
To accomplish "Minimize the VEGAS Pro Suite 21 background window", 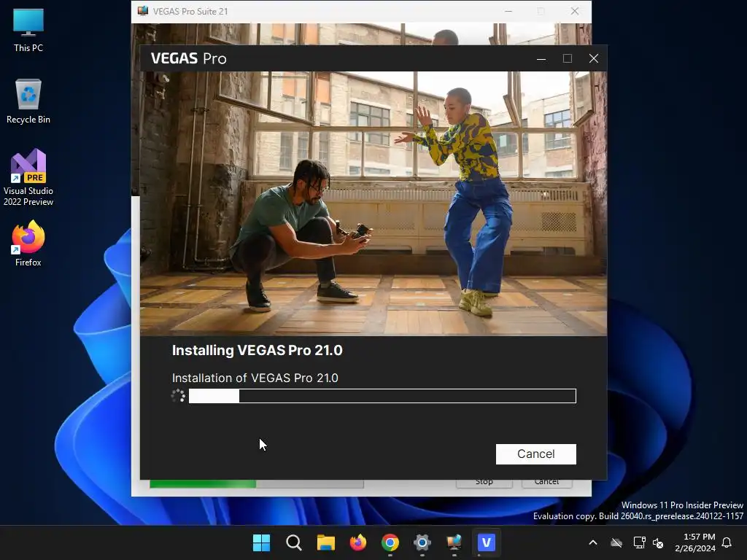I will (508, 11).
